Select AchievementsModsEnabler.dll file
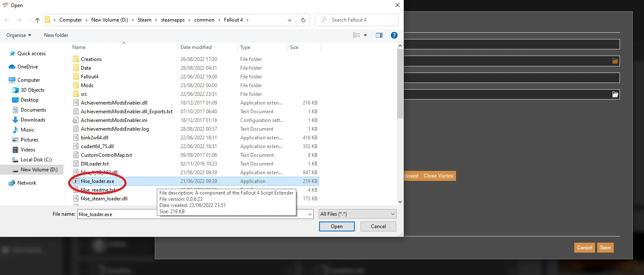The height and width of the screenshot is (275, 644). pos(114,103)
